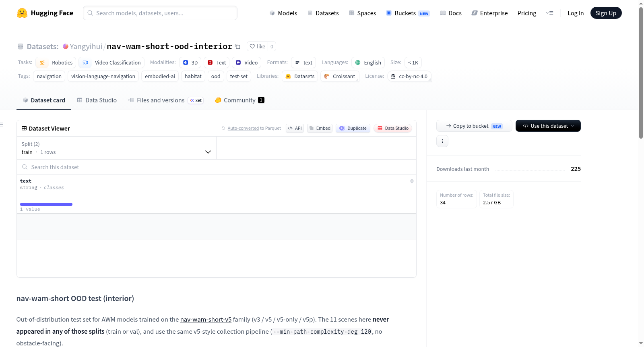Click the Total file size 2.57 GB

click(x=492, y=203)
